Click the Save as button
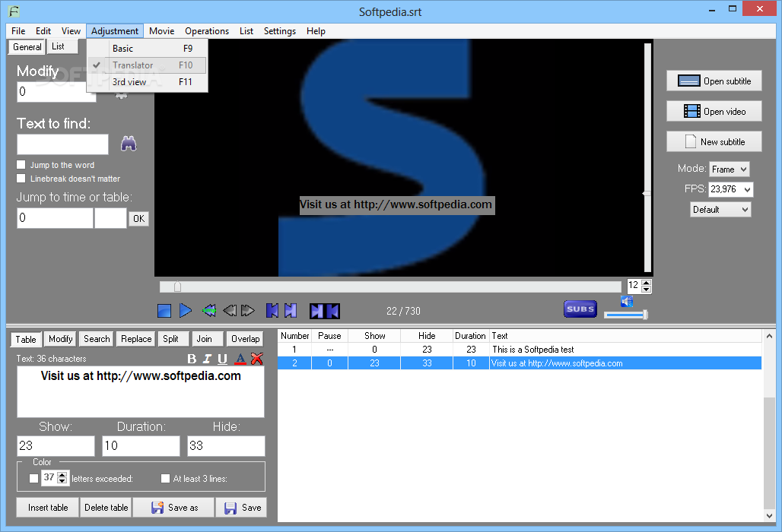The width and height of the screenshot is (782, 532). click(x=174, y=507)
